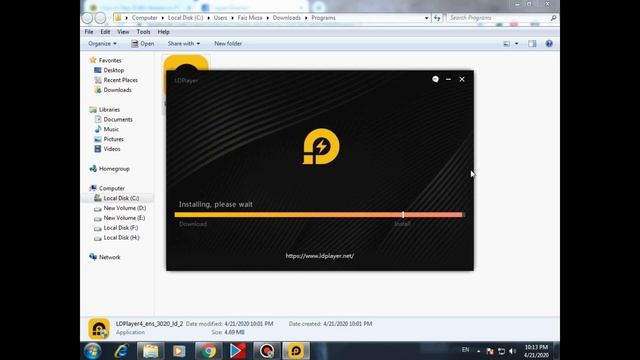The height and width of the screenshot is (360, 640).
Task: Select Programs breadcrumb in address bar
Action: [x=323, y=18]
